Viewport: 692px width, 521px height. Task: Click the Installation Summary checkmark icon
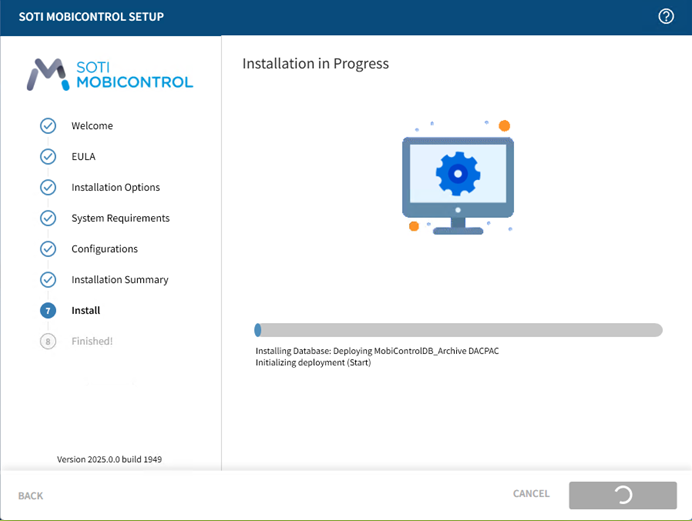[48, 280]
